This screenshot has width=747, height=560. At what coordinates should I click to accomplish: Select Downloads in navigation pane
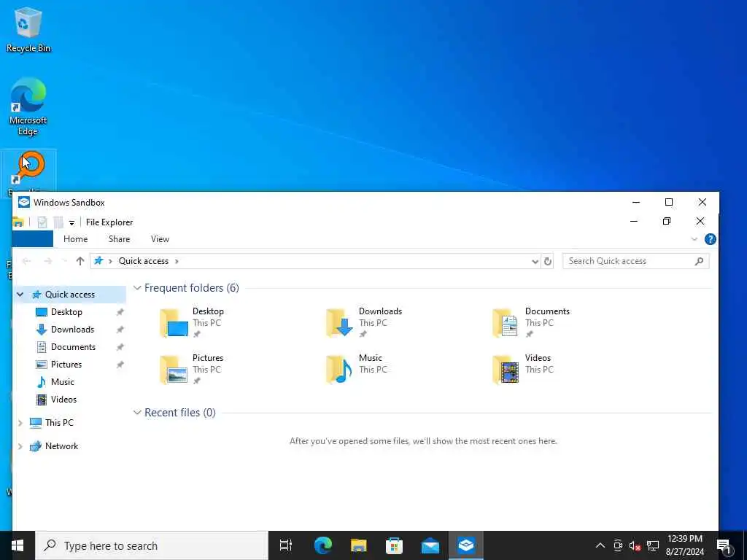pos(72,330)
